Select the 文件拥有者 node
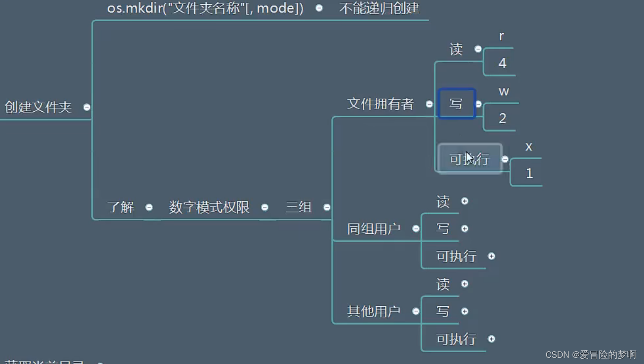Screen dimensions: 644x364 coord(381,104)
